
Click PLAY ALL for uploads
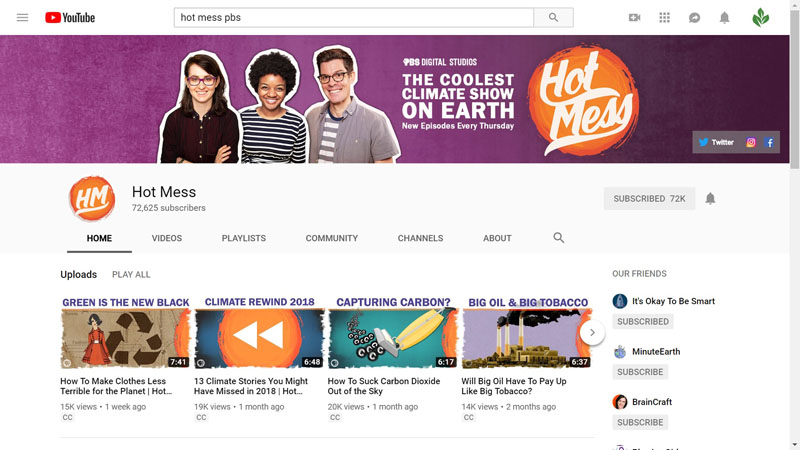click(131, 274)
